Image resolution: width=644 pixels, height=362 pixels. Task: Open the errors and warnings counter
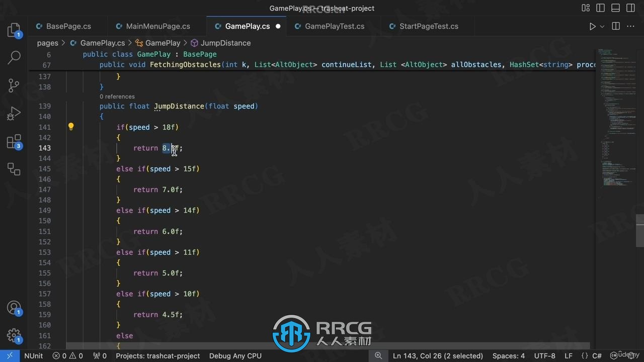[x=68, y=356]
